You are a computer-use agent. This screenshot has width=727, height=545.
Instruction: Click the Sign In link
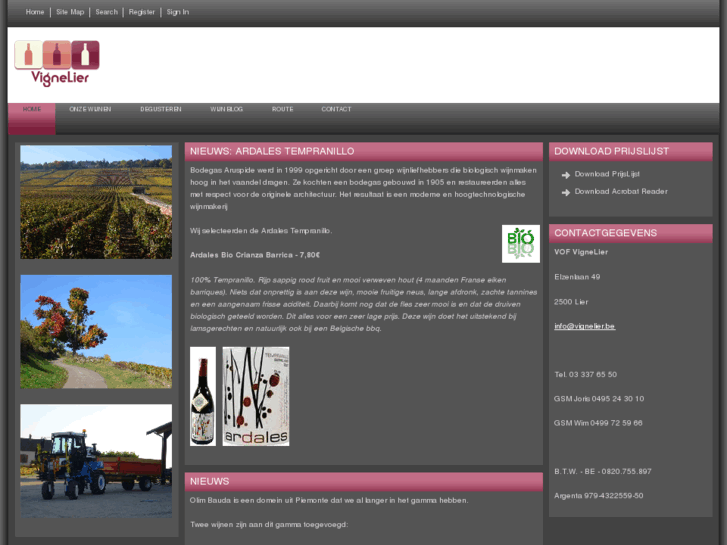[x=178, y=12]
